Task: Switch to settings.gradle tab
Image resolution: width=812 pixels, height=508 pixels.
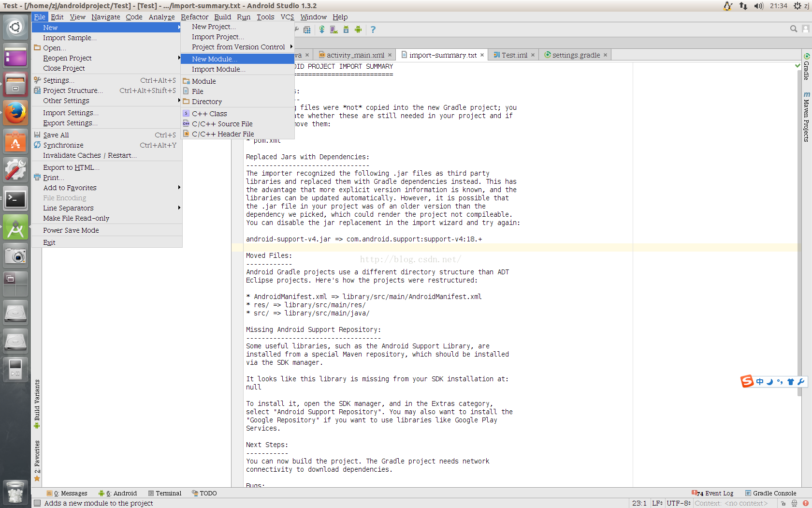Action: (x=576, y=55)
